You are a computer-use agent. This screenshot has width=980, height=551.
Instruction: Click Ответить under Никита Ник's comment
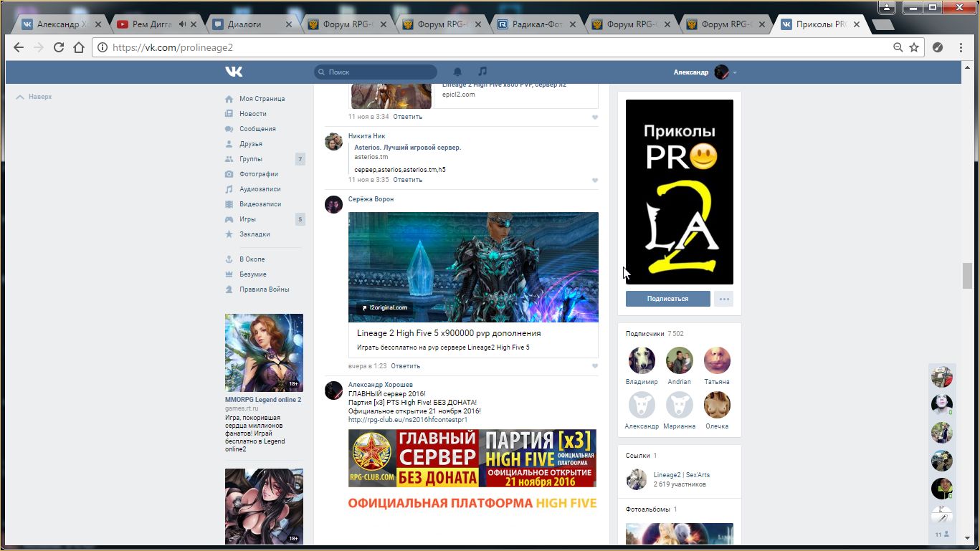click(407, 180)
